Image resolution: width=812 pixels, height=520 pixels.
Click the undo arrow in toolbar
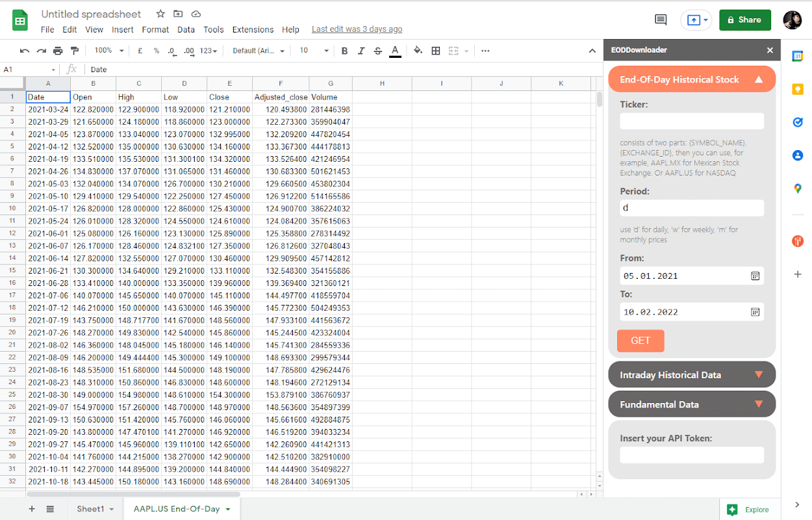pyautogui.click(x=25, y=51)
